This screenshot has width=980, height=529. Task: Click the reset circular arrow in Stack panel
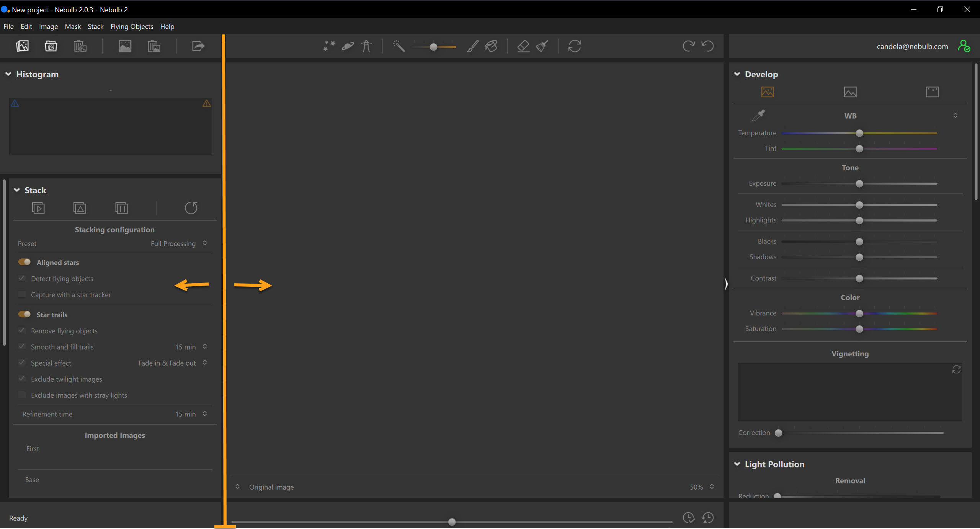tap(191, 208)
